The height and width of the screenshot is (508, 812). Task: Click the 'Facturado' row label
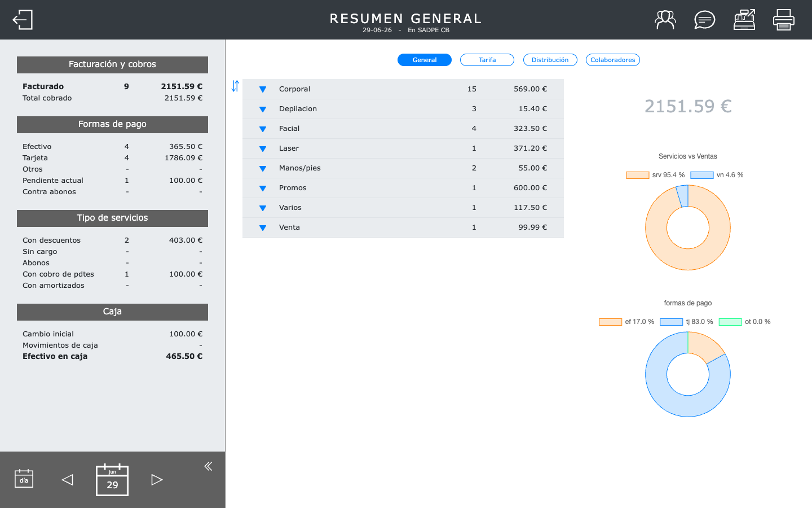[43, 86]
